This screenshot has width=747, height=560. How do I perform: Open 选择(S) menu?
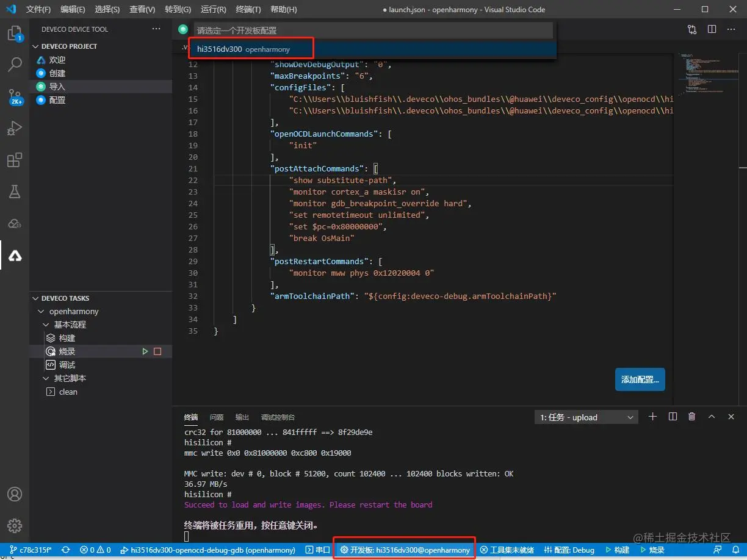[107, 9]
